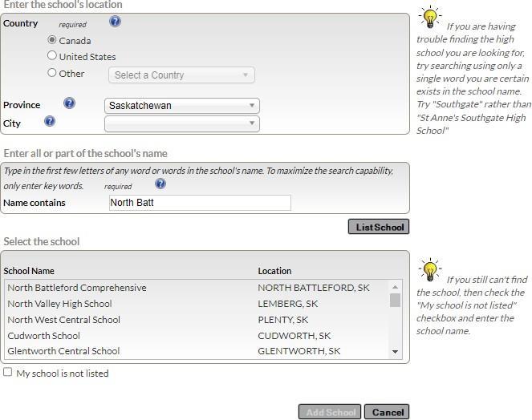Open the Country help question-mark icon
532x420 pixels.
point(115,22)
